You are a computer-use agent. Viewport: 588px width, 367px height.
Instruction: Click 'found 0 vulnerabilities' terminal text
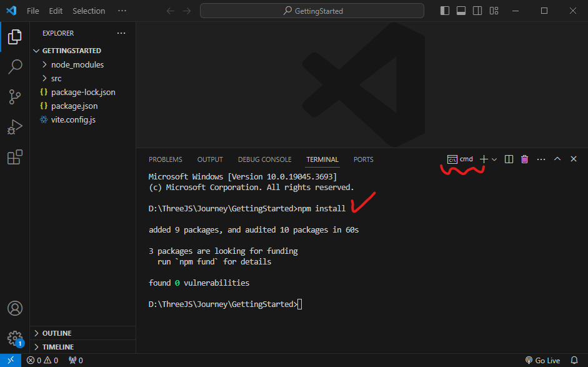click(199, 283)
